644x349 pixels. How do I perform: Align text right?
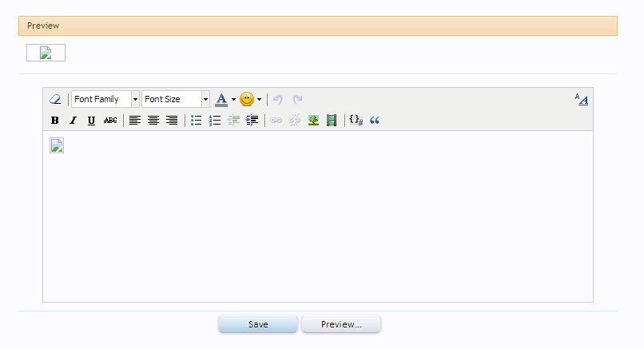pos(172,121)
